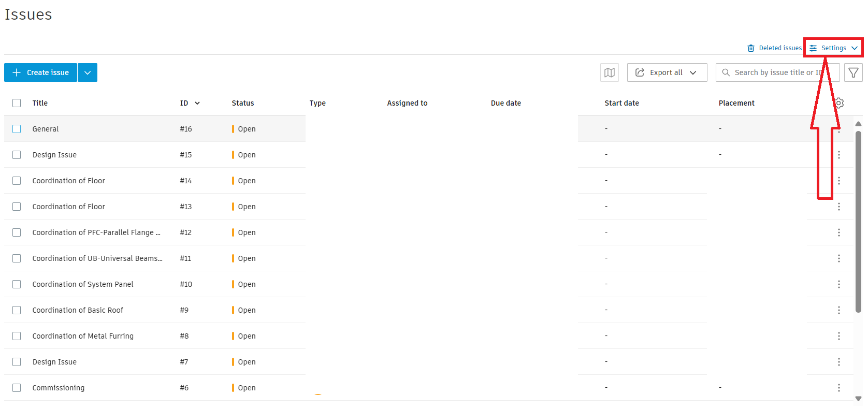Open more options for issue #15

[x=839, y=155]
